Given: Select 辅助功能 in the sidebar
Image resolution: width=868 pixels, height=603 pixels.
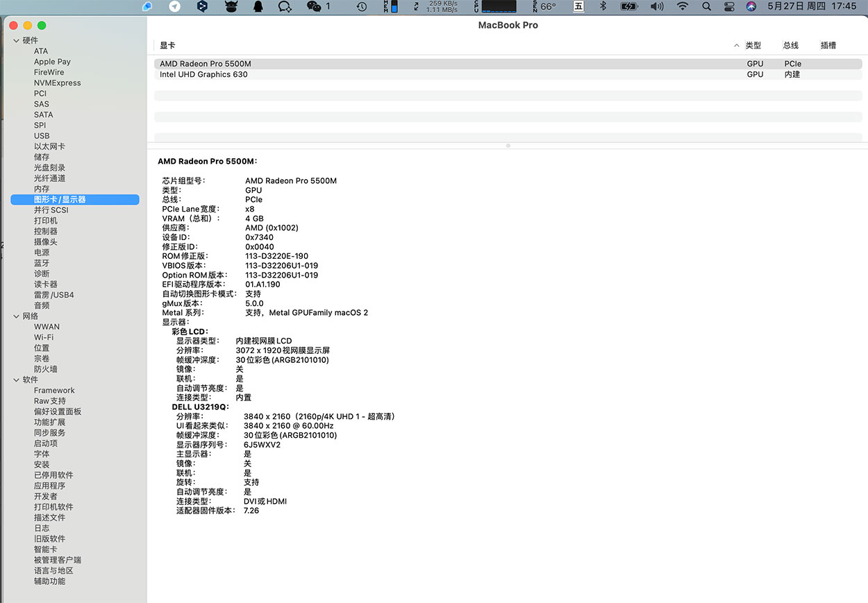Looking at the screenshot, I should 49,581.
